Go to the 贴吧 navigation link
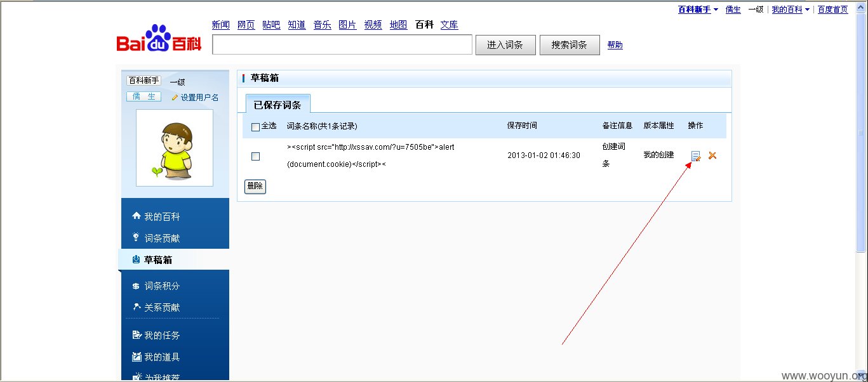 (x=271, y=25)
